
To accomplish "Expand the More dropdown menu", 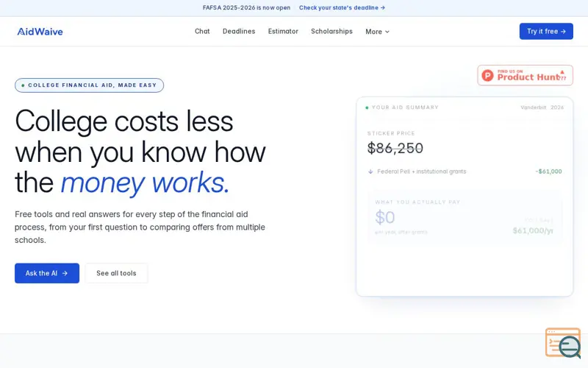I will click(378, 32).
